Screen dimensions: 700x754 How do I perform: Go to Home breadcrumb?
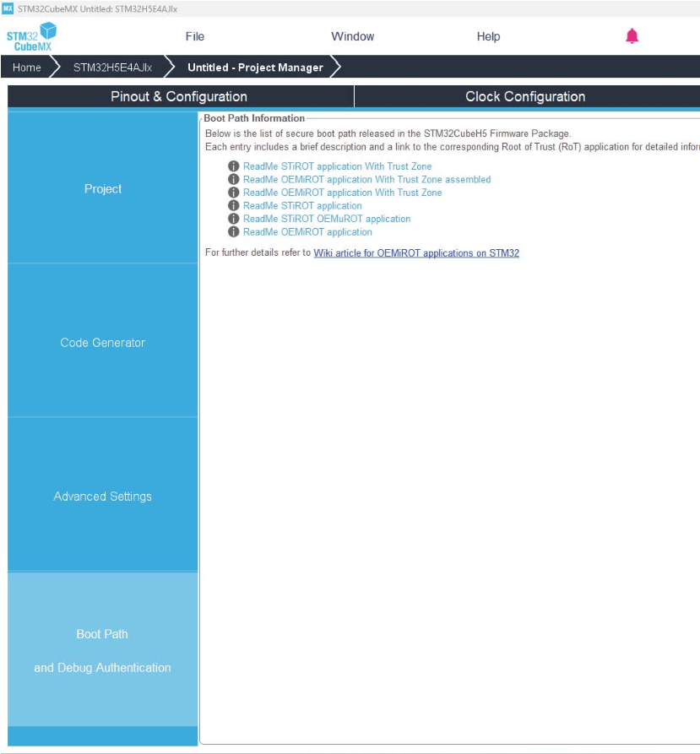coord(27,68)
